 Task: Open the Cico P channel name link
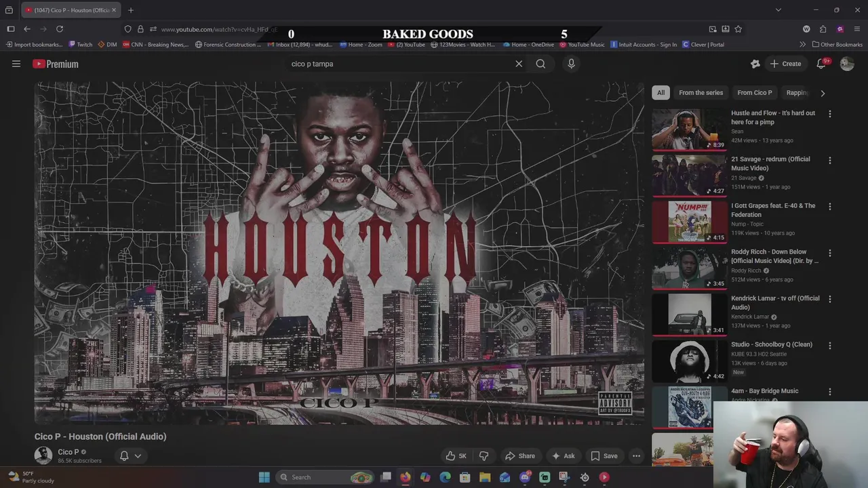click(x=68, y=452)
